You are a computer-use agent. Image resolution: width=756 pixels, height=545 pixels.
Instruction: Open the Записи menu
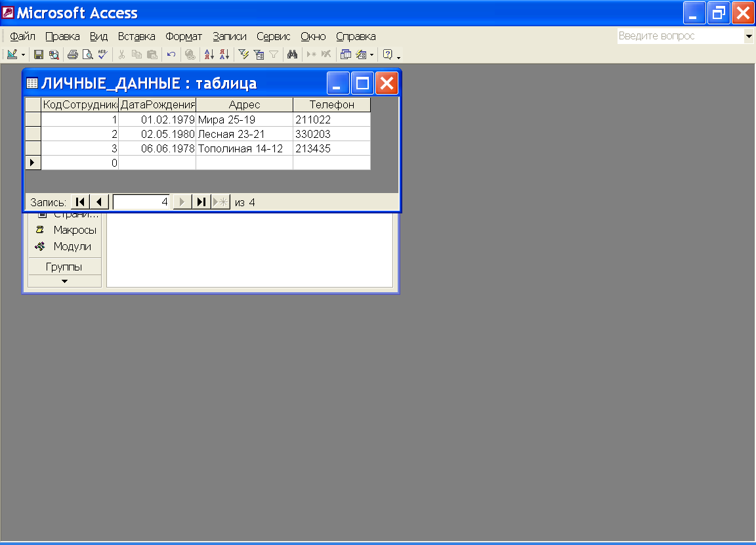click(x=230, y=37)
